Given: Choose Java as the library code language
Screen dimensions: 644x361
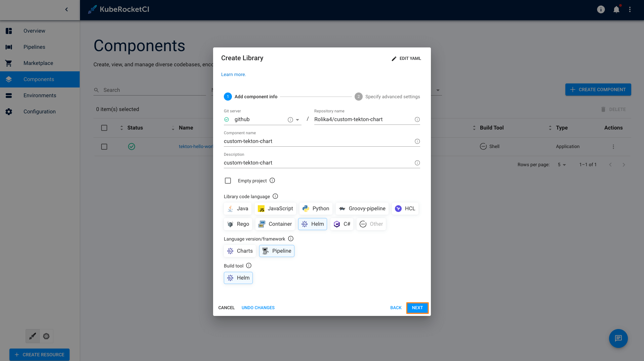Looking at the screenshot, I should click(237, 209).
